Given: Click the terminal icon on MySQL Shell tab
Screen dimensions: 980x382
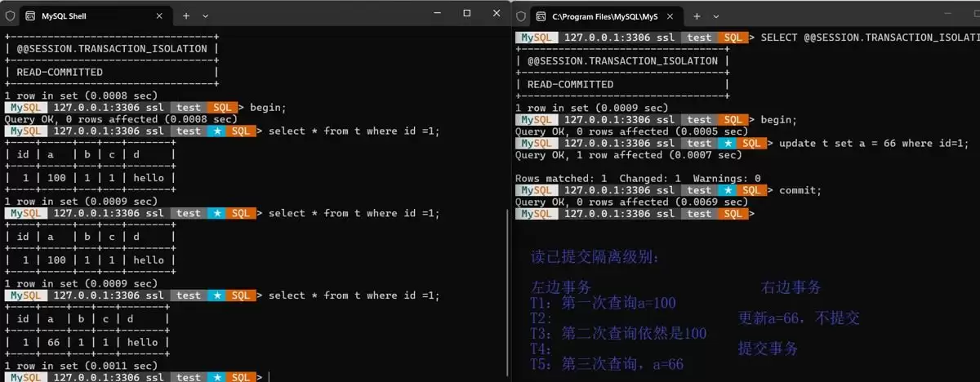Looking at the screenshot, I should 30,16.
